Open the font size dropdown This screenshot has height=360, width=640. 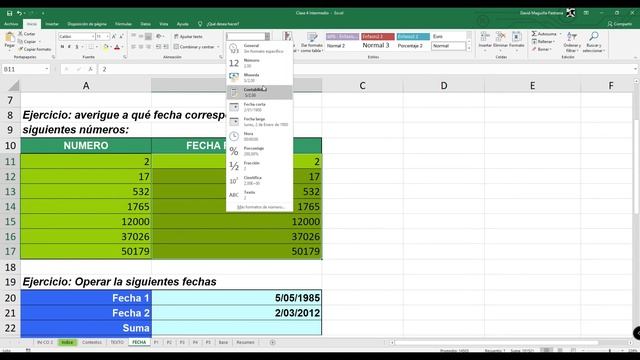click(x=107, y=36)
